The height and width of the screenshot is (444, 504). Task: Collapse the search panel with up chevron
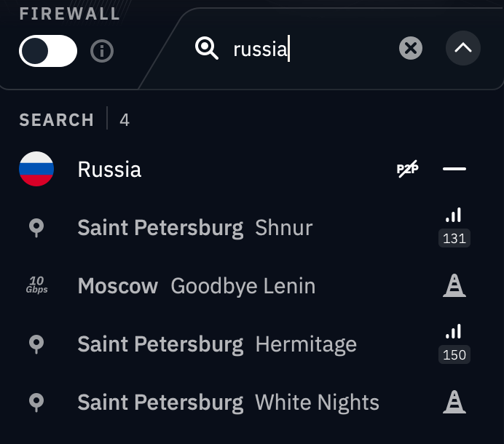(x=463, y=49)
